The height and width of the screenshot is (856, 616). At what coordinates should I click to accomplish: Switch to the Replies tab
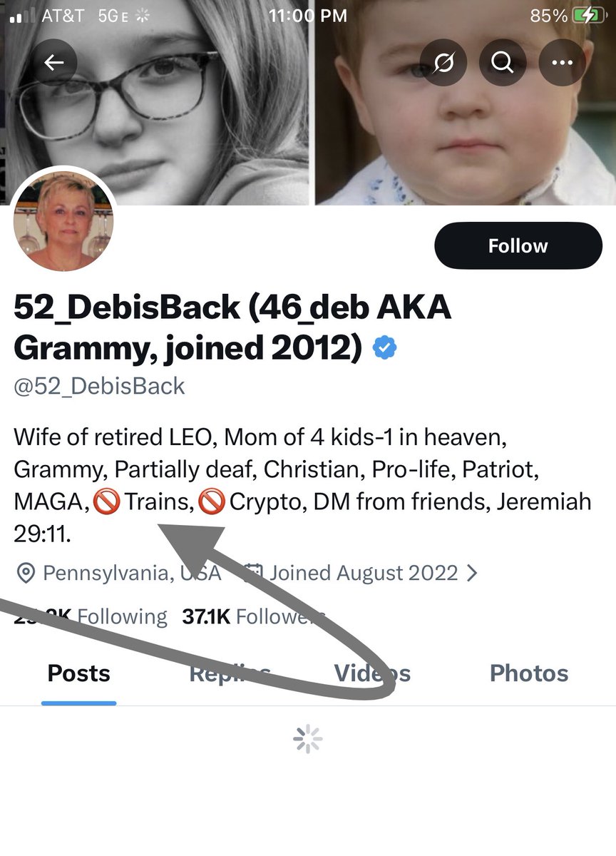[230, 673]
